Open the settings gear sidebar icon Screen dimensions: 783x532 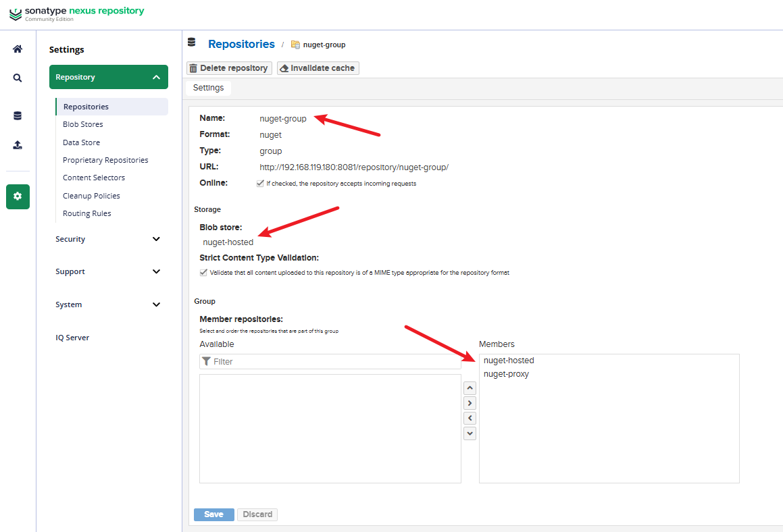tap(18, 196)
